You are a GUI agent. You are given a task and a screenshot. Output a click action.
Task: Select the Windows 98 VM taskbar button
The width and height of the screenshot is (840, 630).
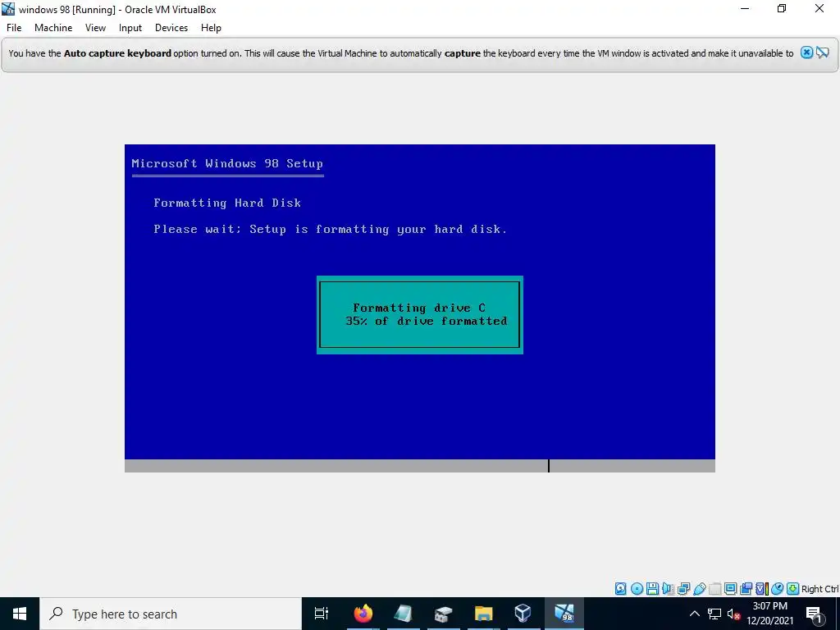pos(564,614)
